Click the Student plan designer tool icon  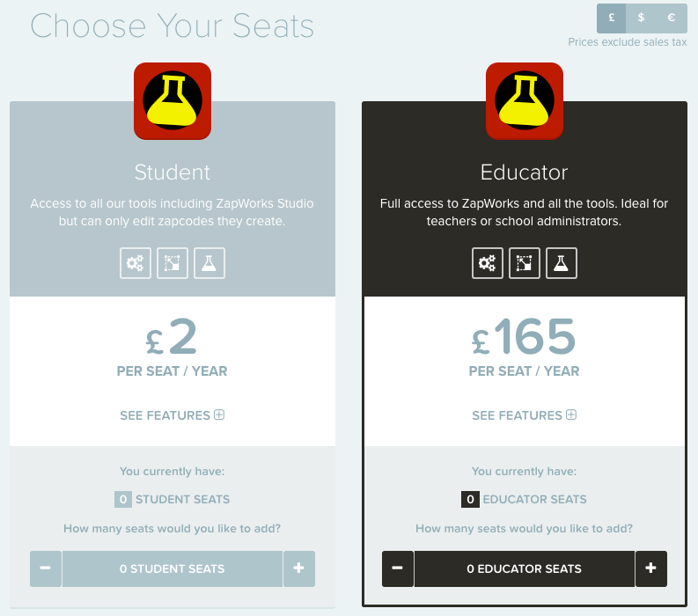173,263
